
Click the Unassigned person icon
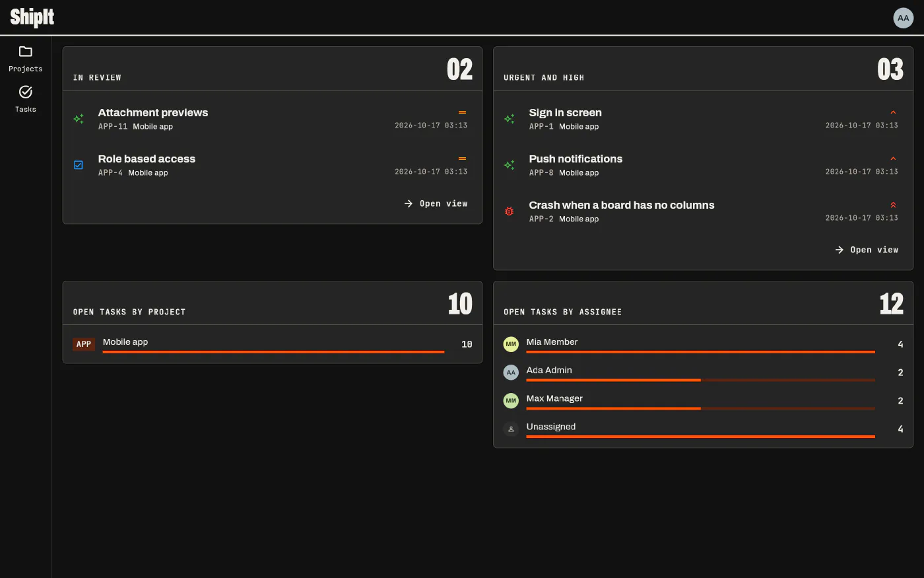pos(511,429)
